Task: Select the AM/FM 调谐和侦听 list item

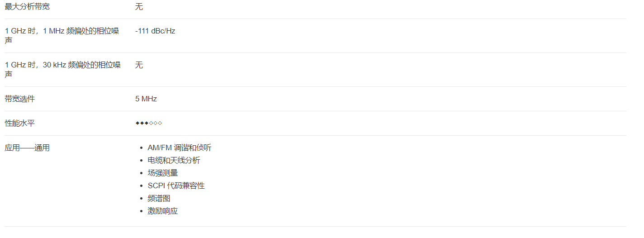Action: coord(180,148)
